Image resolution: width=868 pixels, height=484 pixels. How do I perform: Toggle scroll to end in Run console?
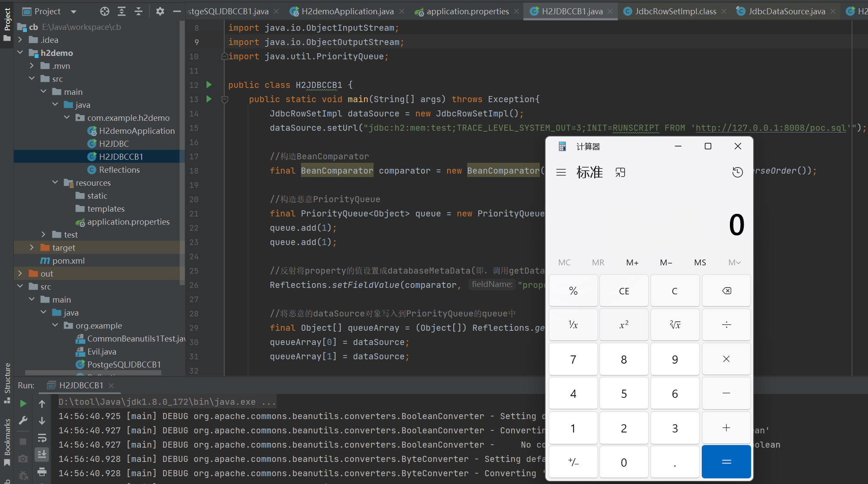(42, 454)
